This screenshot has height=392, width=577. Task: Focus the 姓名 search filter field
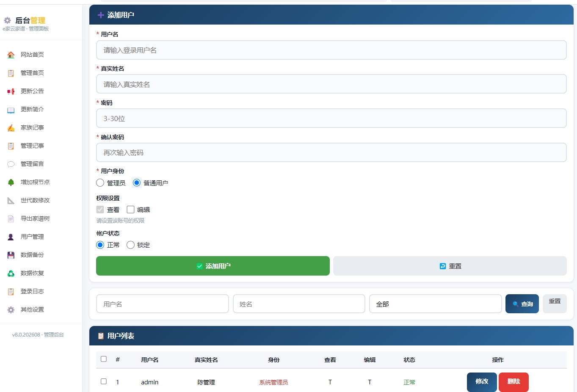[299, 304]
